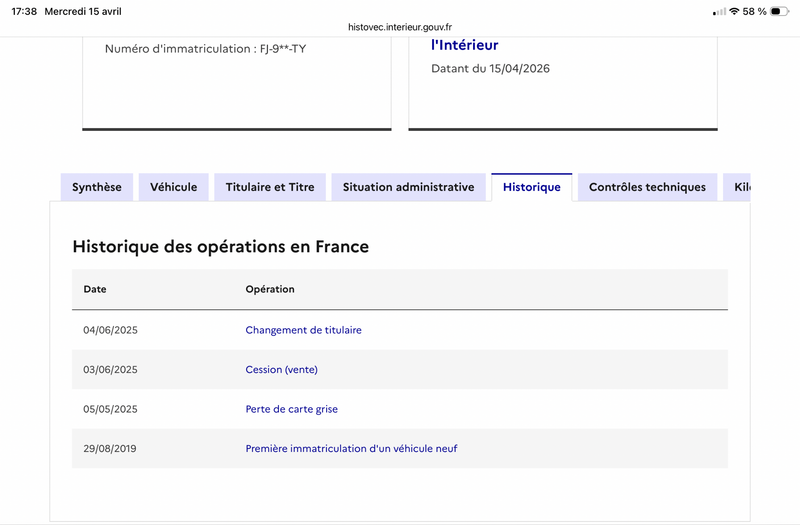Open the Véhicule tab

point(174,187)
